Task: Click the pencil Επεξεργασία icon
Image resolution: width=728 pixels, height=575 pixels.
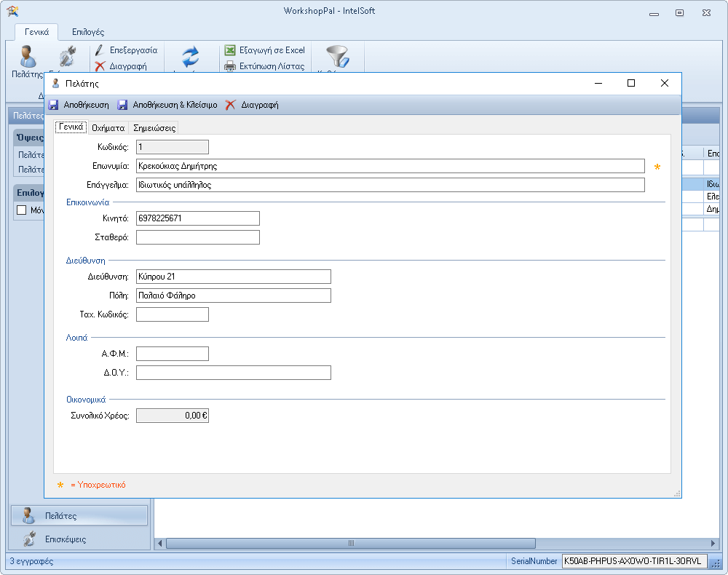Action: click(100, 51)
